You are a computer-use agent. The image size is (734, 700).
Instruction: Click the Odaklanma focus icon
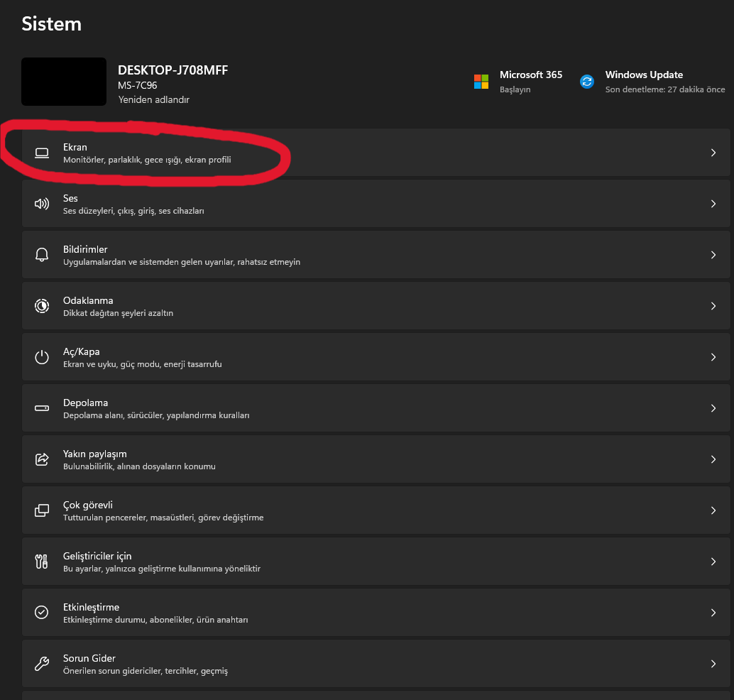pyautogui.click(x=42, y=306)
